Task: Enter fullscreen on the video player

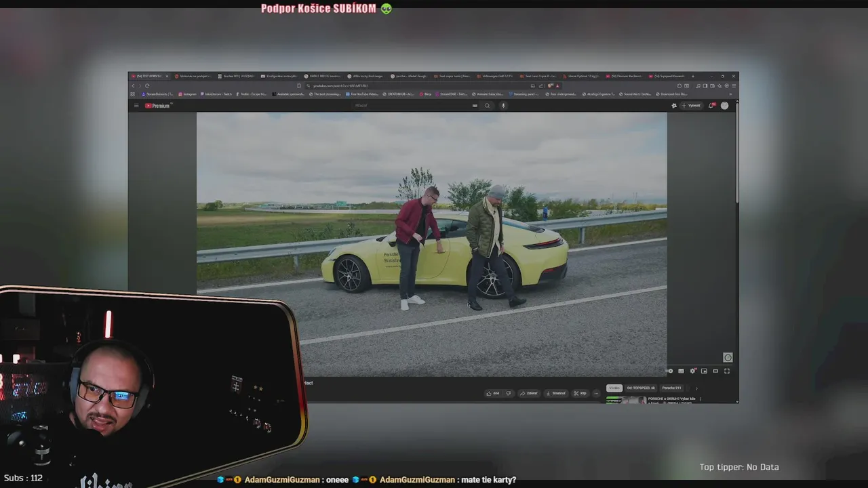Action: tap(727, 371)
